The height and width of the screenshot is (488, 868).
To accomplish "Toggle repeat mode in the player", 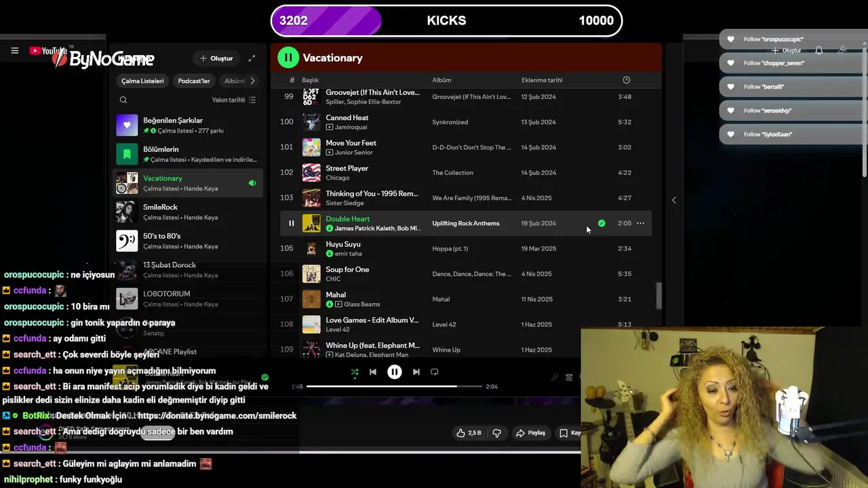I will pos(435,371).
